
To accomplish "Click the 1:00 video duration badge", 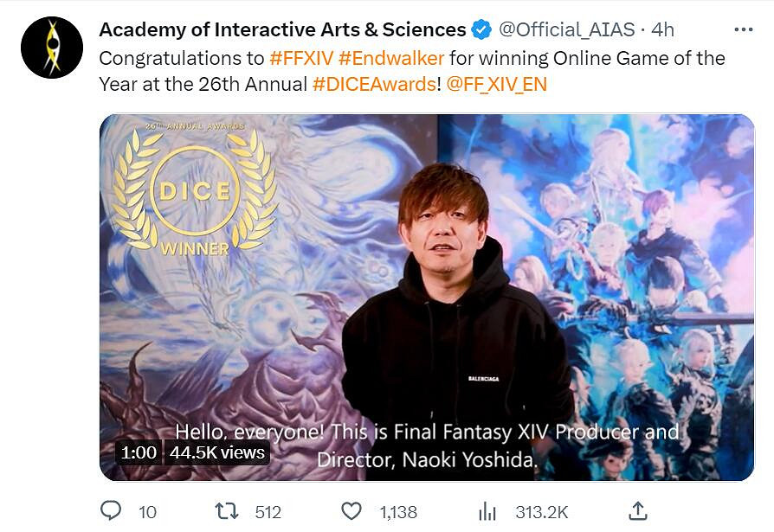I will tap(139, 452).
